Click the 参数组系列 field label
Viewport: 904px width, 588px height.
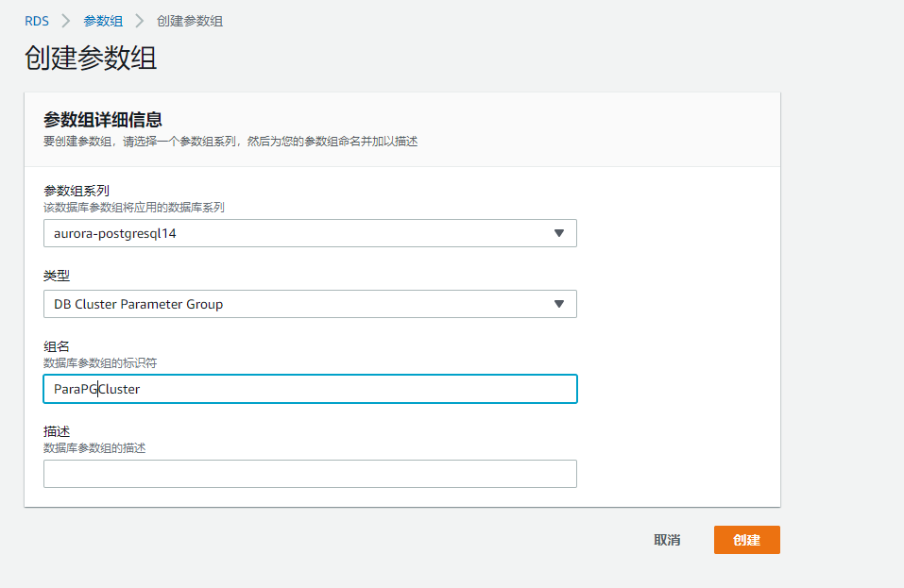77,191
